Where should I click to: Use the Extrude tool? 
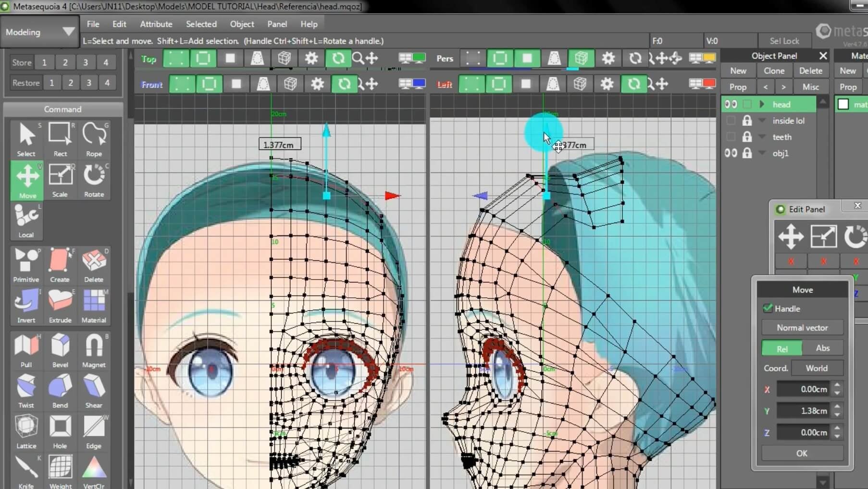(60, 306)
